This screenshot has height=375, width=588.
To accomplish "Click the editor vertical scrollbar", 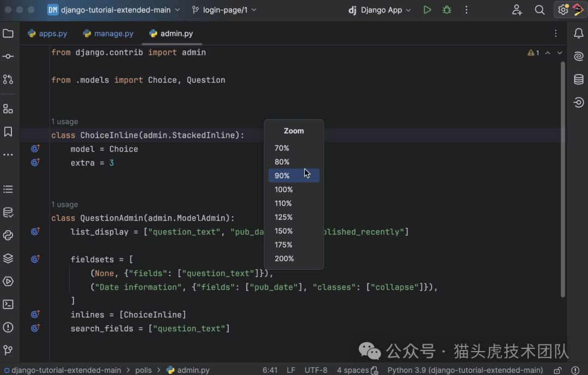I will pyautogui.click(x=563, y=180).
